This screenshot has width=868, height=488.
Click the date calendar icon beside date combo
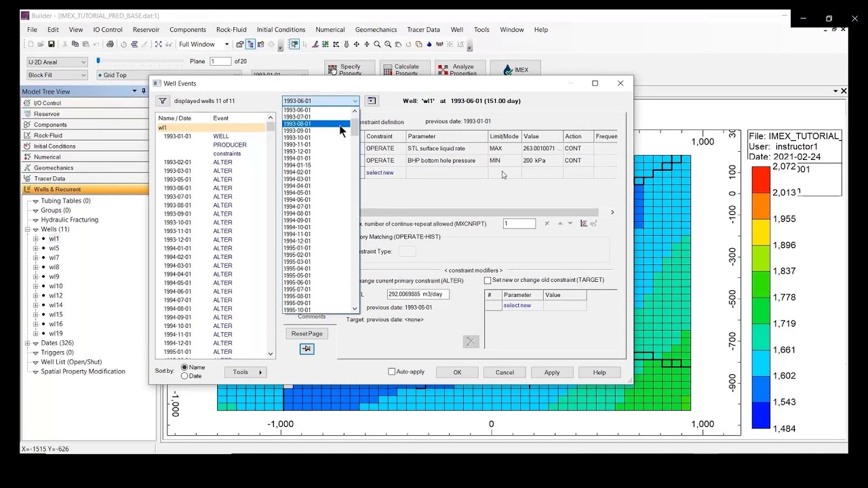pos(372,101)
